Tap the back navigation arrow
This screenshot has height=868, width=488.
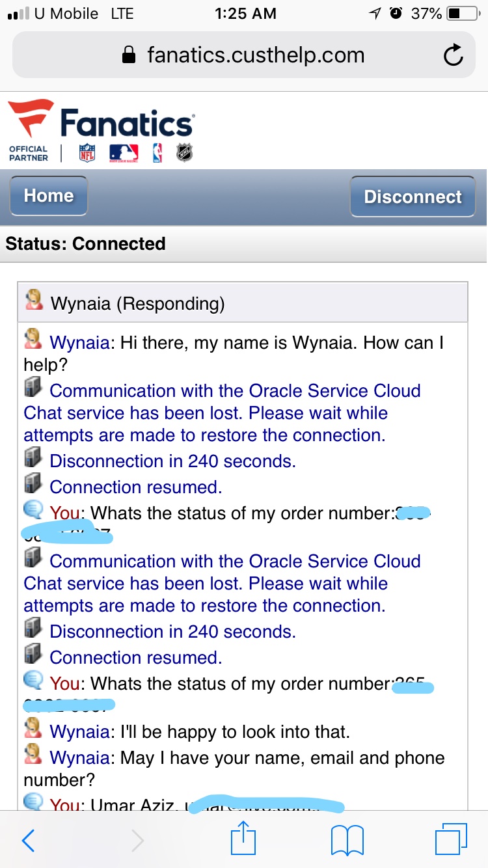click(29, 841)
